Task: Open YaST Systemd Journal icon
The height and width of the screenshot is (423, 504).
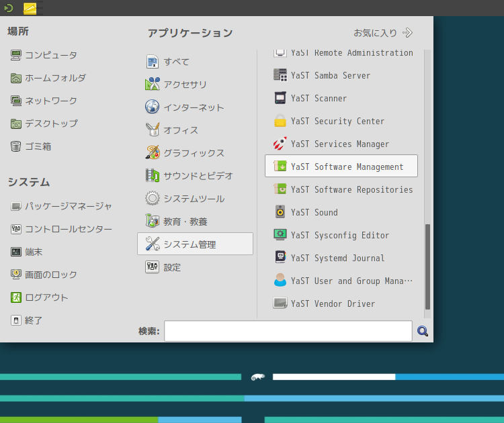Action: (280, 258)
